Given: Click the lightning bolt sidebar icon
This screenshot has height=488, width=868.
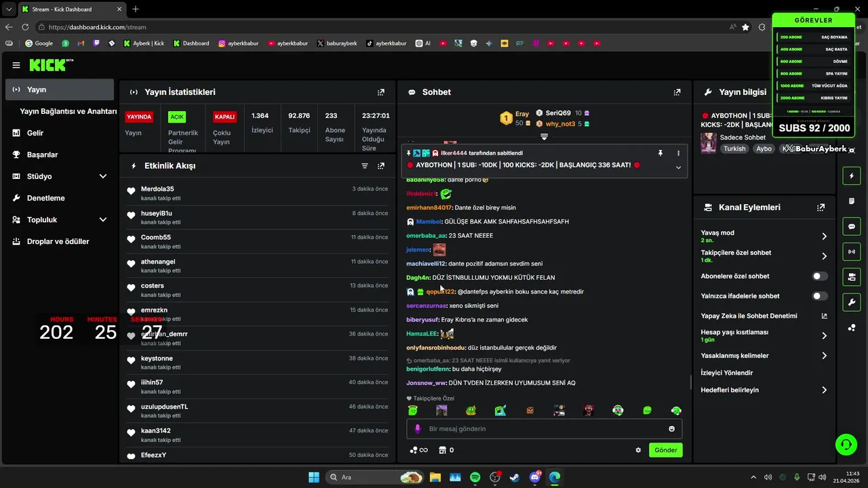Looking at the screenshot, I should (x=852, y=176).
